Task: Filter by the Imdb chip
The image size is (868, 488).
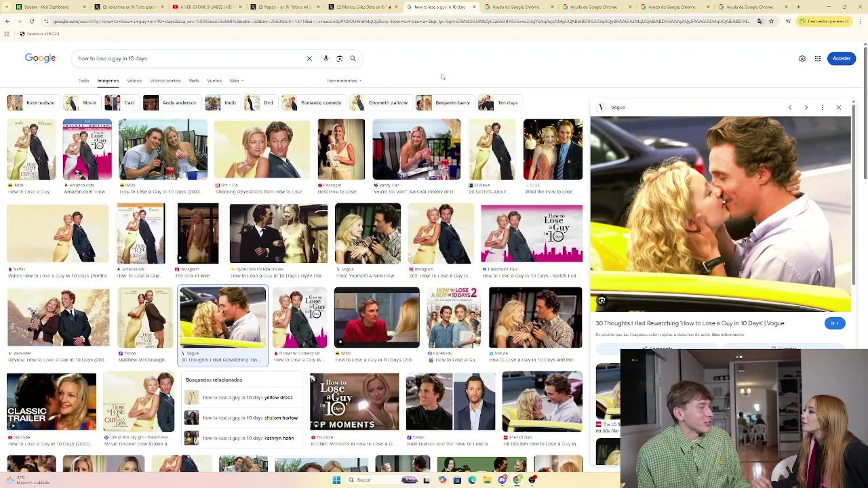Action: [221, 103]
